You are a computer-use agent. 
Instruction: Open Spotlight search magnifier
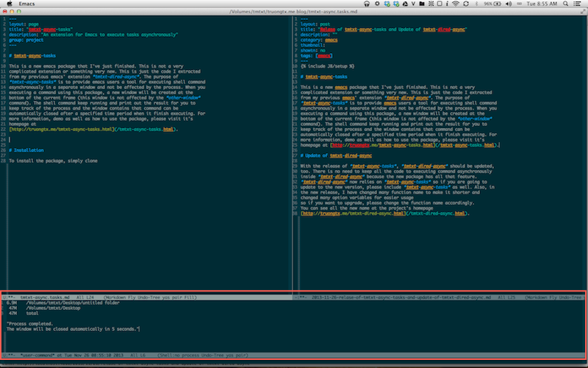point(565,4)
